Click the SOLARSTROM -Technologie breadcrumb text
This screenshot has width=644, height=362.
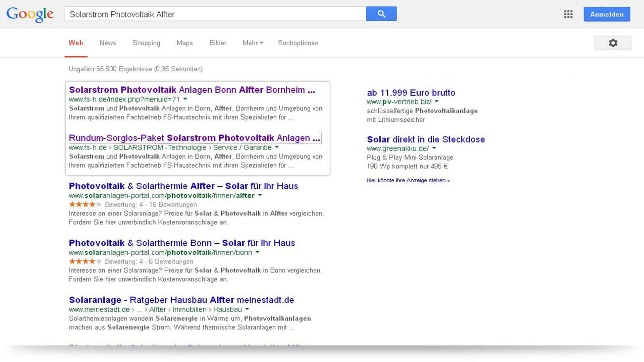[160, 147]
